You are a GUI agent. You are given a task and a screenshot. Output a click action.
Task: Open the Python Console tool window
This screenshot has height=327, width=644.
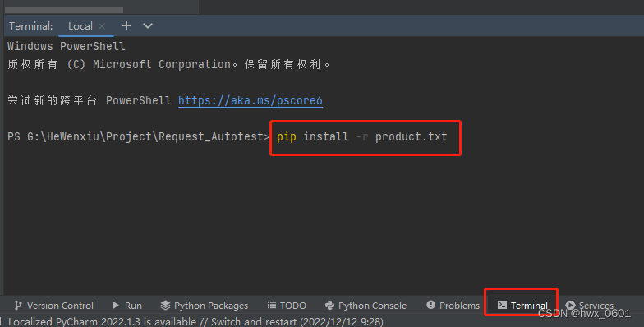click(x=366, y=306)
